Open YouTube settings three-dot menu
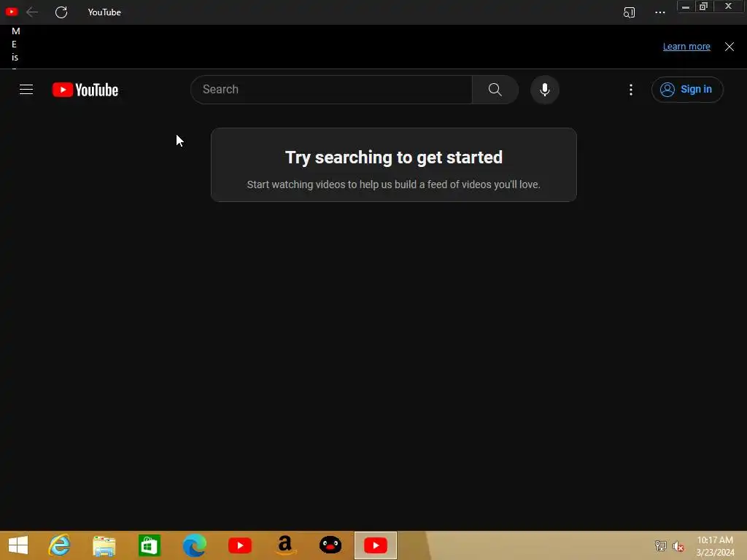 click(x=631, y=90)
